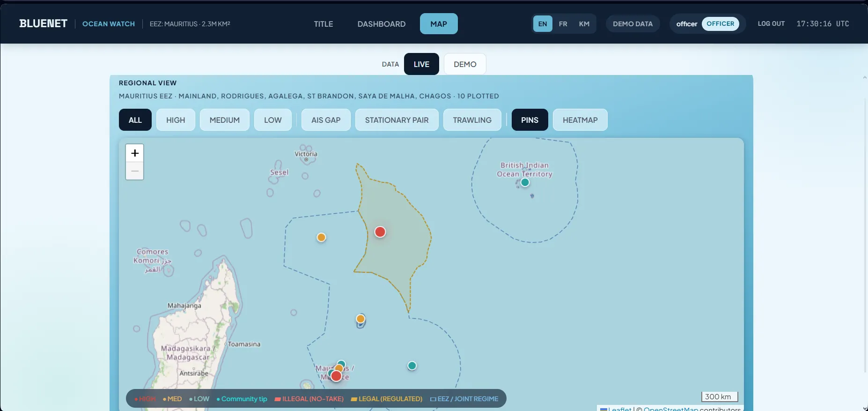Click the LOG OUT link
868x411 pixels.
pos(771,24)
